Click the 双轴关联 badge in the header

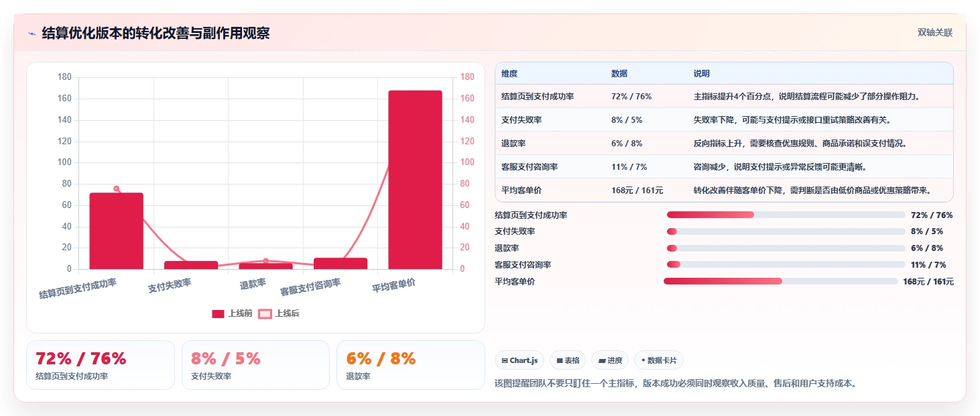click(x=935, y=33)
